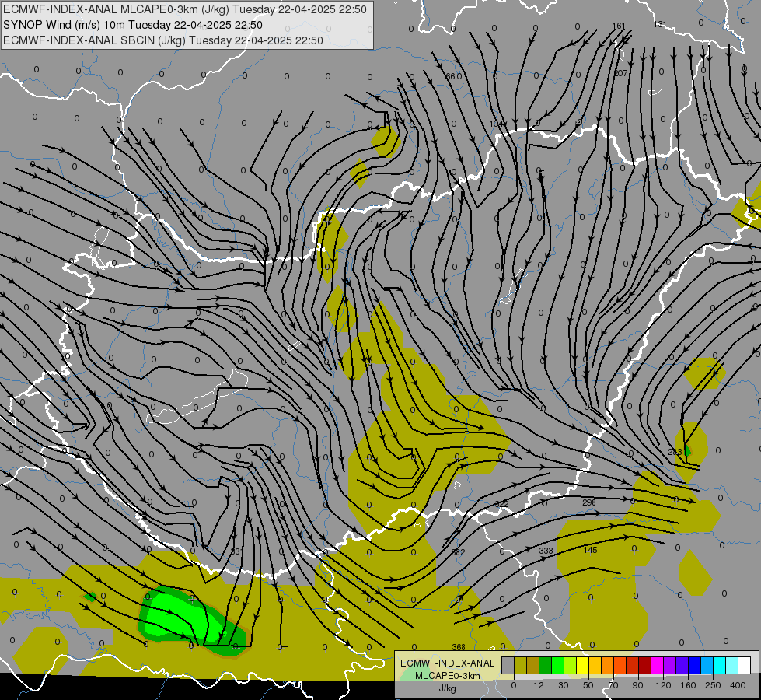This screenshot has width=761, height=700.
Task: Click the station value 298 on the map
Action: [x=588, y=502]
